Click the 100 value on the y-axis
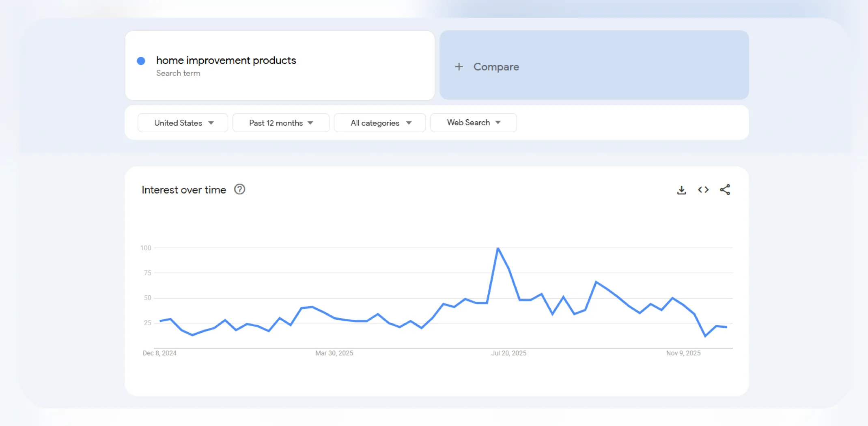The width and height of the screenshot is (868, 426). (x=147, y=248)
